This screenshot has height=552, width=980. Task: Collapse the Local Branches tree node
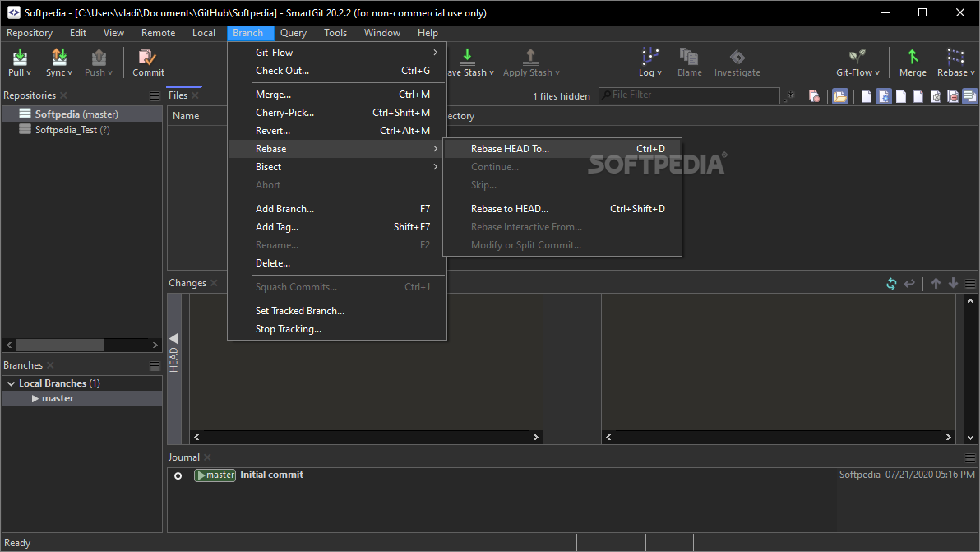pos(11,383)
